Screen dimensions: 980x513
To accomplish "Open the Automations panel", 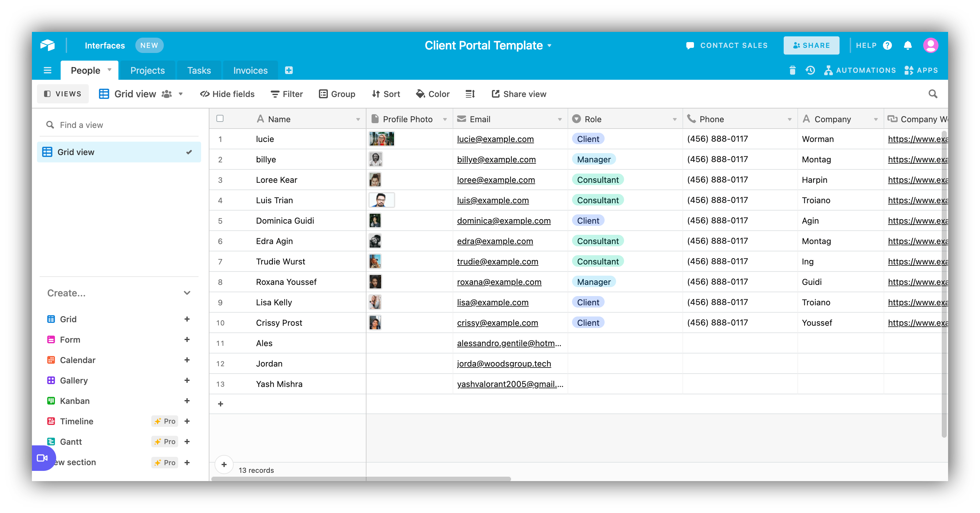I will 861,70.
